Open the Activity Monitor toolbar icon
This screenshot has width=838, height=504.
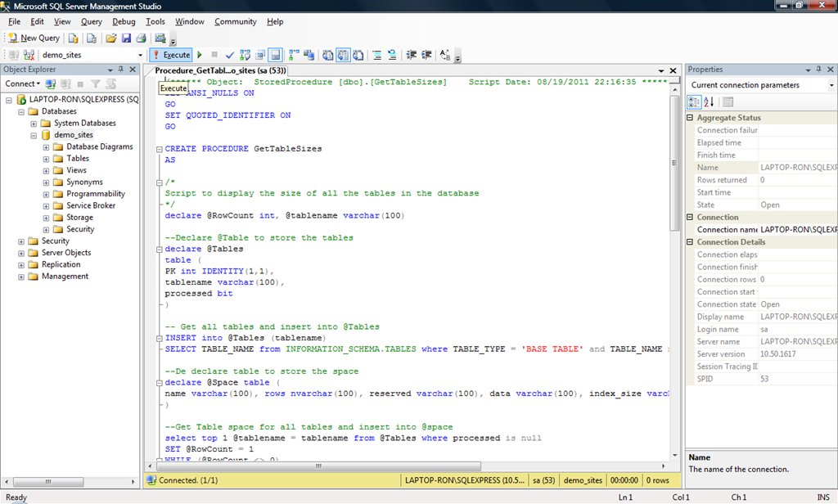pos(160,38)
